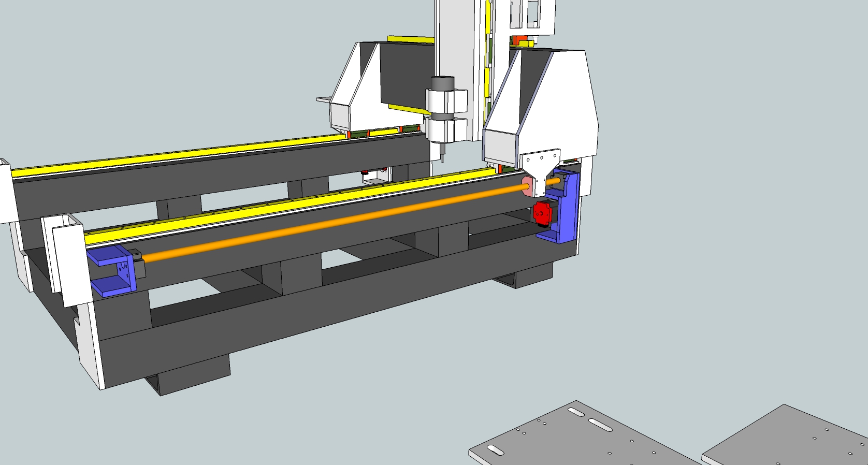Screen dimensions: 868x465
Task: Select the lower white spindle clamp
Action: tap(446, 129)
